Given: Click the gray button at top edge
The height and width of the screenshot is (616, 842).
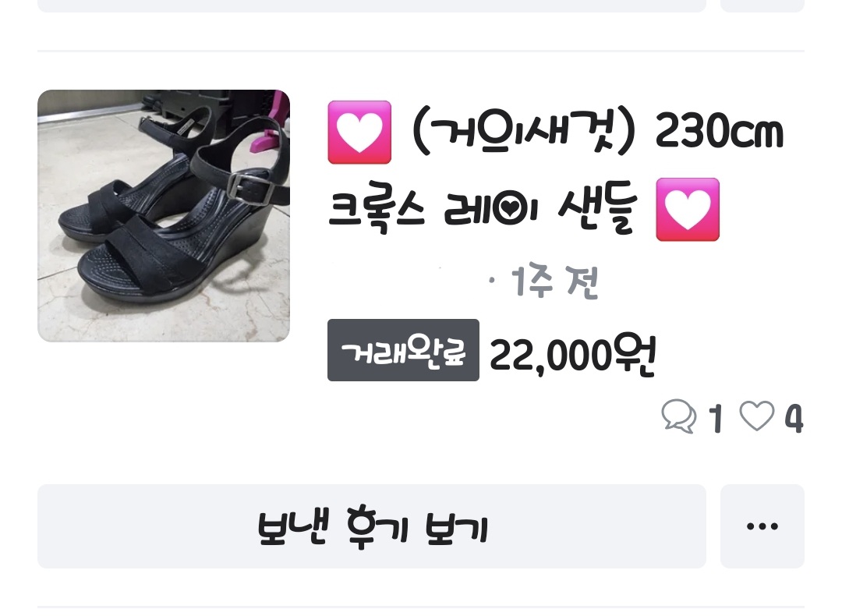Looking at the screenshot, I should [x=372, y=6].
